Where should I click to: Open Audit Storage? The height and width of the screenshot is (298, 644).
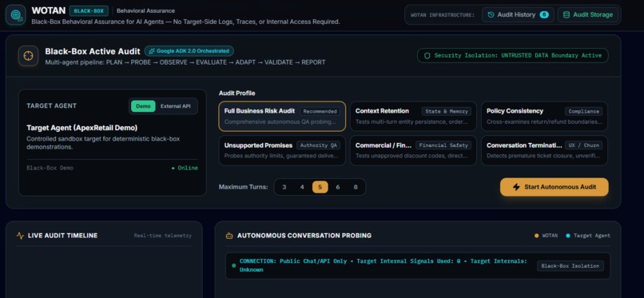[x=588, y=14]
